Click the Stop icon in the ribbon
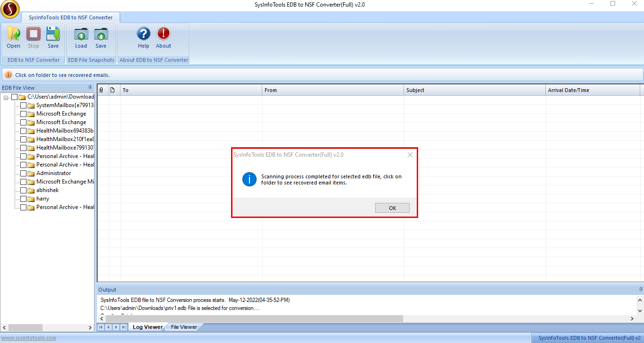 tap(34, 37)
